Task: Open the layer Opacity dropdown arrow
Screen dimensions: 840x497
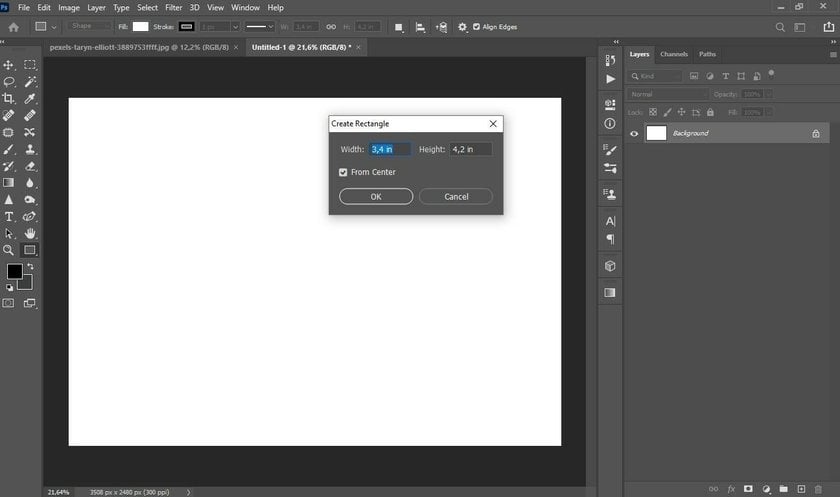Action: point(769,95)
